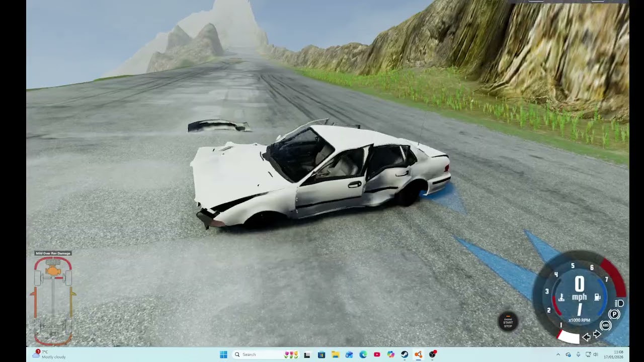The image size is (644, 362).
Task: Open the red YouTube-style taskbar app
Action: [377, 354]
